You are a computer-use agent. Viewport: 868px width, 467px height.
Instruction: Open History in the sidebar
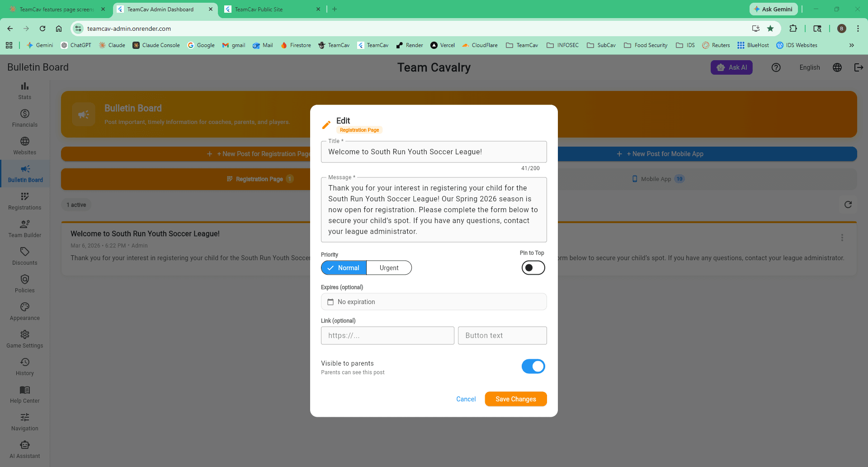pos(25,367)
